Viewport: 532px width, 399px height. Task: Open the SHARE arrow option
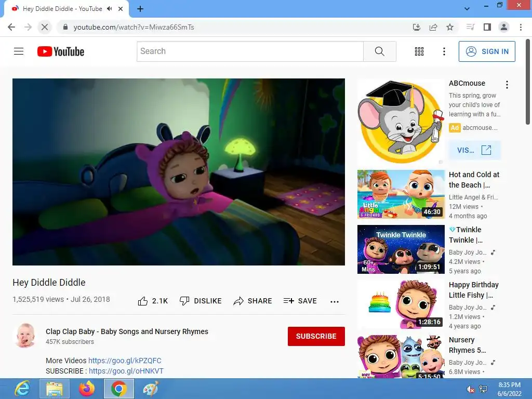coord(253,301)
